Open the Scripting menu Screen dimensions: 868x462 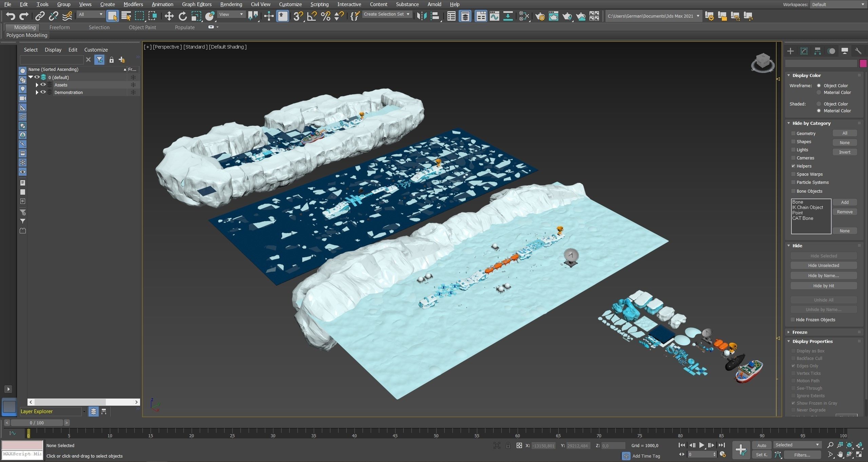coord(319,4)
